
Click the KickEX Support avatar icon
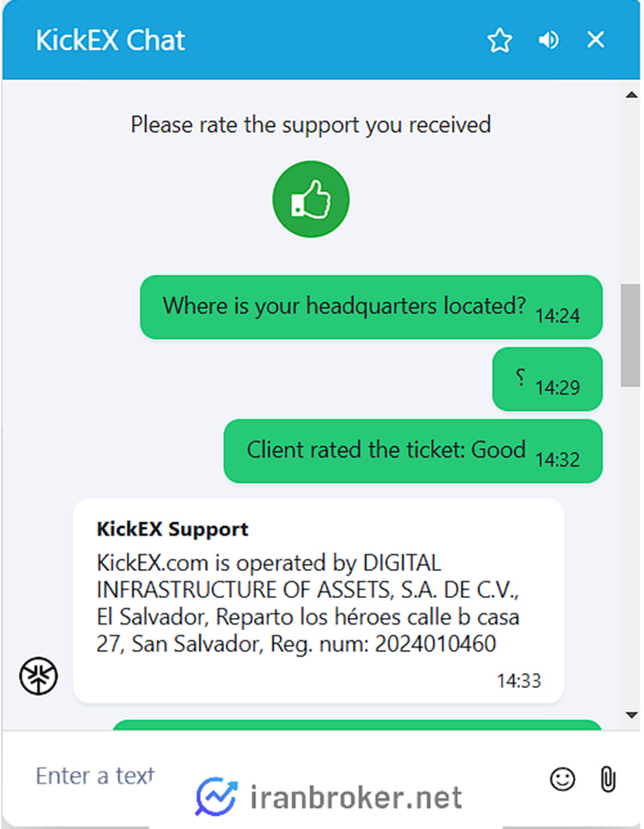coord(39,676)
